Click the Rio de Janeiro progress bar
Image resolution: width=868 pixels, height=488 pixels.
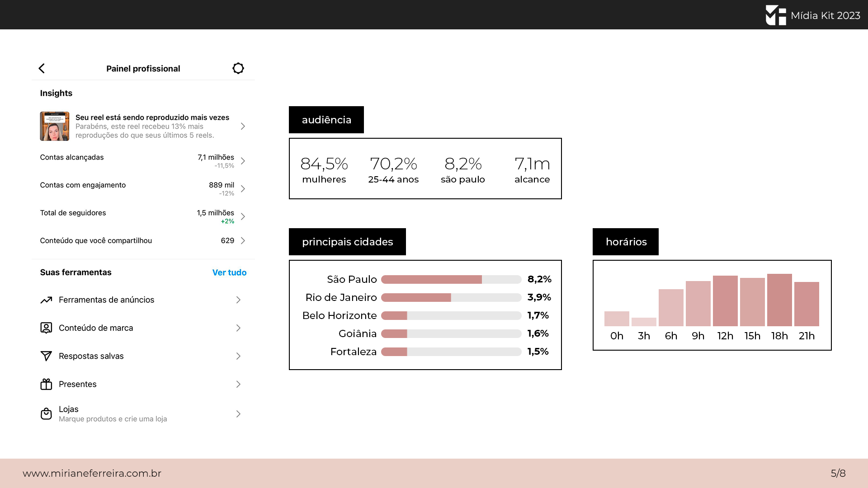point(451,298)
